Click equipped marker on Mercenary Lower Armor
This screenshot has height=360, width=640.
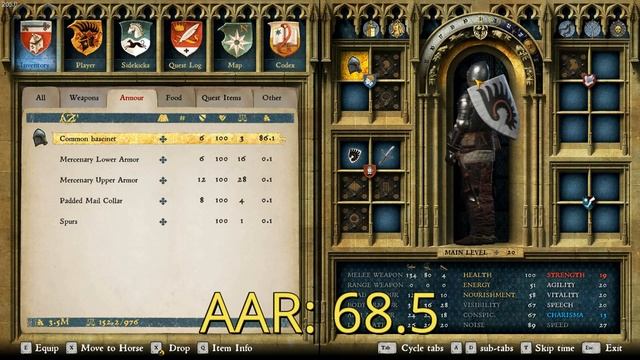point(163,159)
